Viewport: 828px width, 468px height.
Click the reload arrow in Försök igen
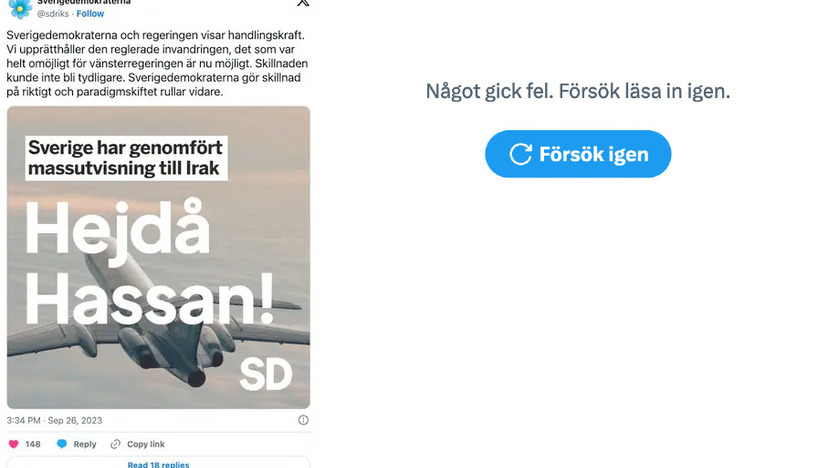520,154
